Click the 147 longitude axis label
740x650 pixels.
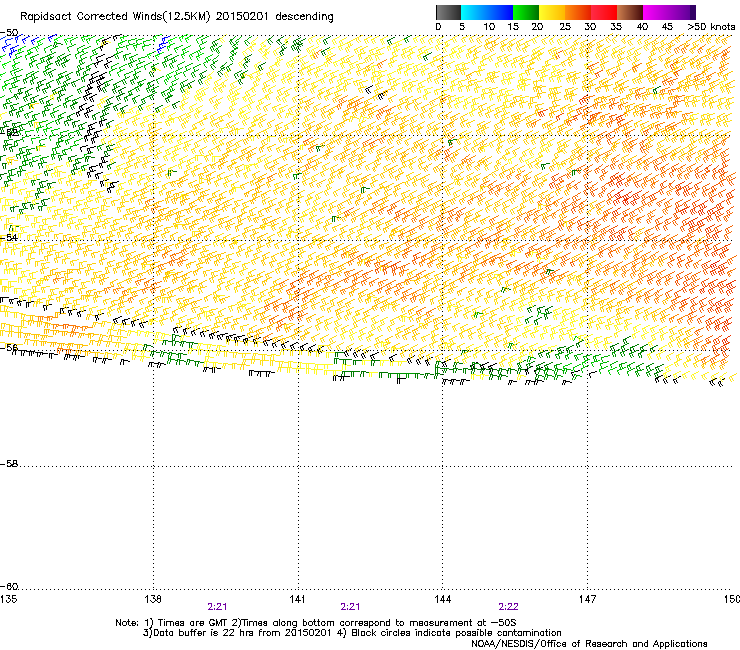(x=587, y=599)
